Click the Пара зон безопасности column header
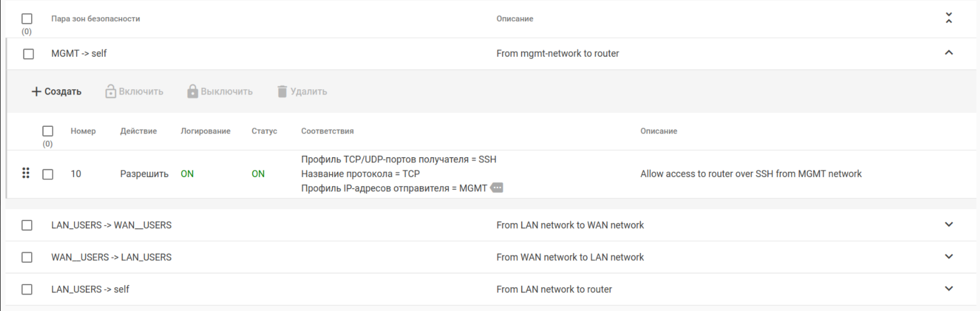Screen dimensions: 980x311 click(96, 19)
